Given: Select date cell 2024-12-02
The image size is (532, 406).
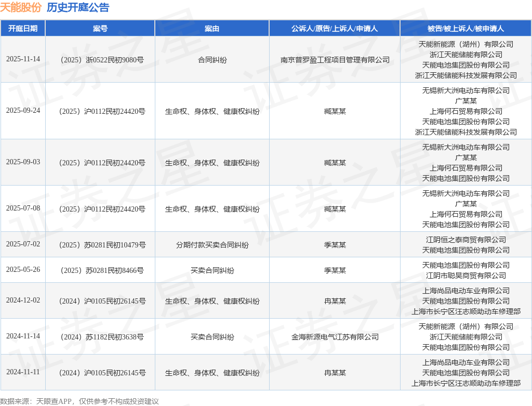Looking at the screenshot, I should [23, 300].
